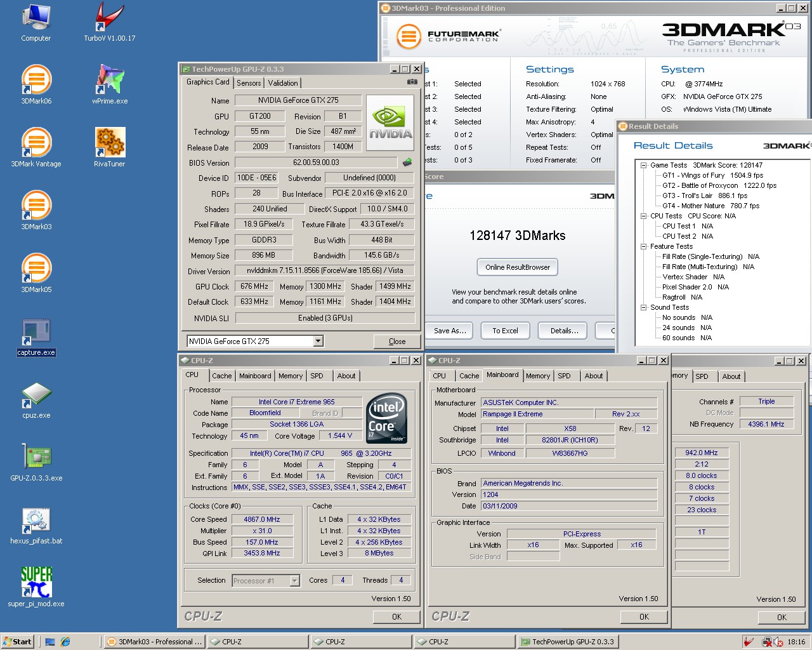Click the GPU-Z screenshot camera icon
The height and width of the screenshot is (650, 812).
412,82
